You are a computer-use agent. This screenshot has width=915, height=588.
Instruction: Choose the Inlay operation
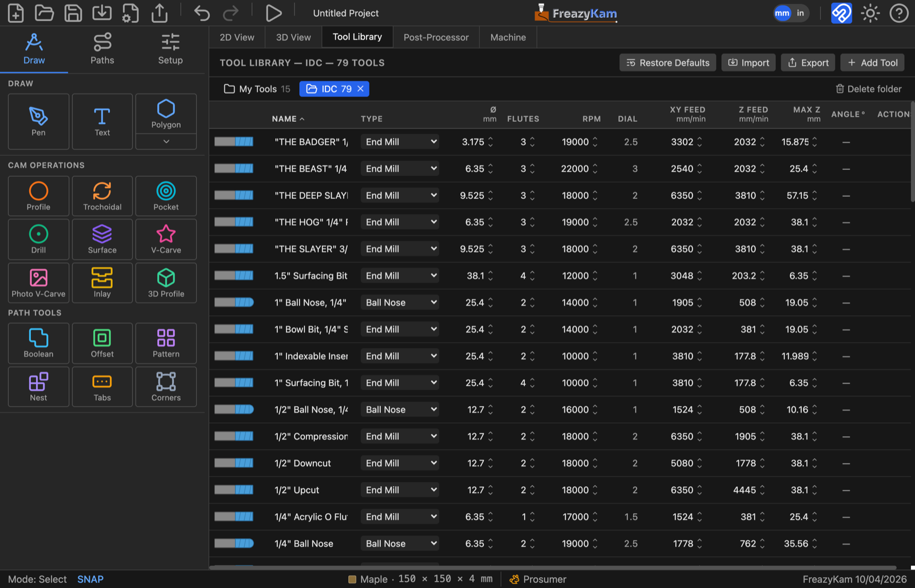pyautogui.click(x=102, y=283)
